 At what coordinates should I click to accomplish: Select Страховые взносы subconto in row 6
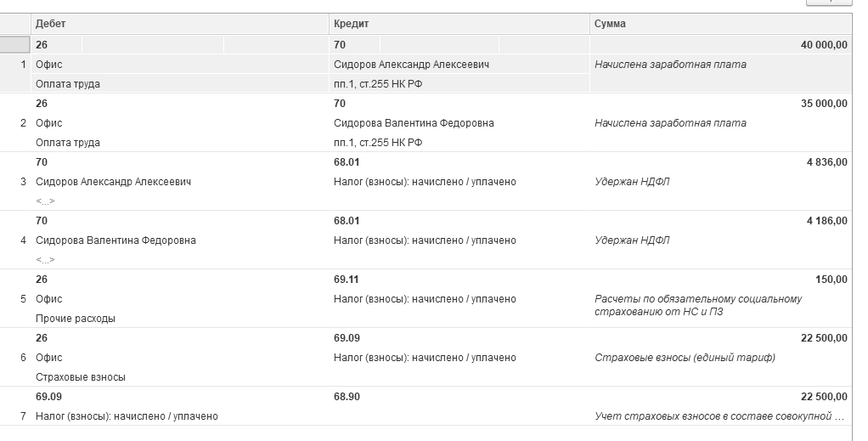(x=80, y=377)
